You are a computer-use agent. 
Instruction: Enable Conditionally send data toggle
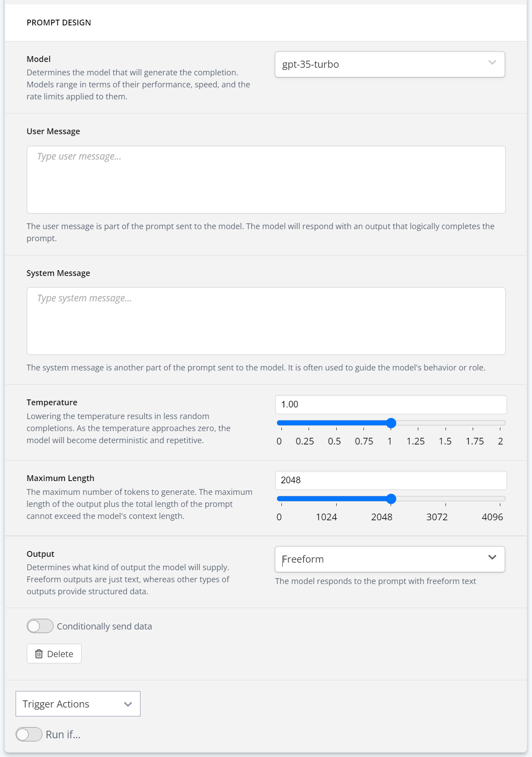(x=40, y=626)
